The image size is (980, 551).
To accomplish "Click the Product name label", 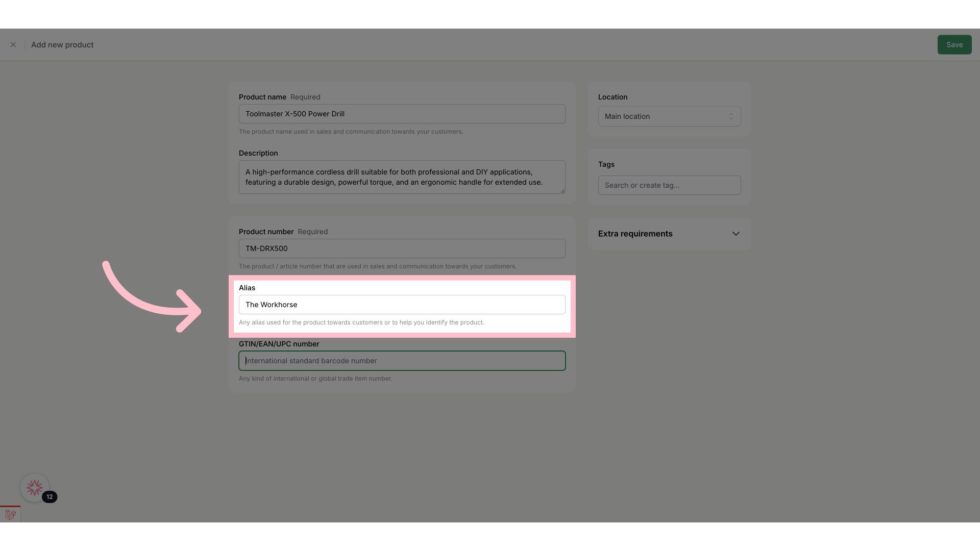I will pos(262,97).
